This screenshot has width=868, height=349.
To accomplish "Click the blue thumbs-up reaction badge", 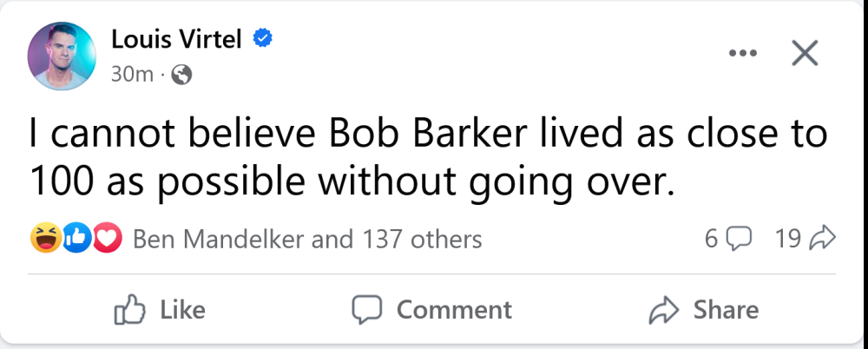I will point(76,239).
